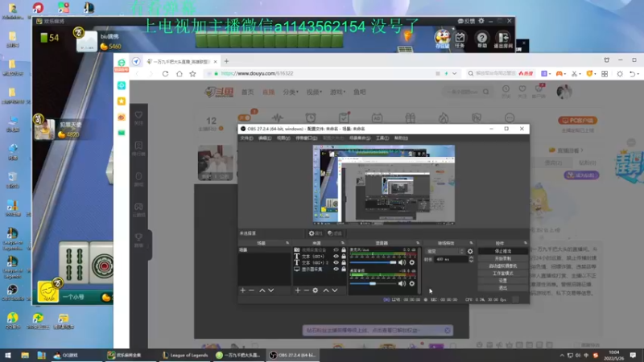Toggle visibility of display capture source
644x362 pixels.
(x=336, y=269)
